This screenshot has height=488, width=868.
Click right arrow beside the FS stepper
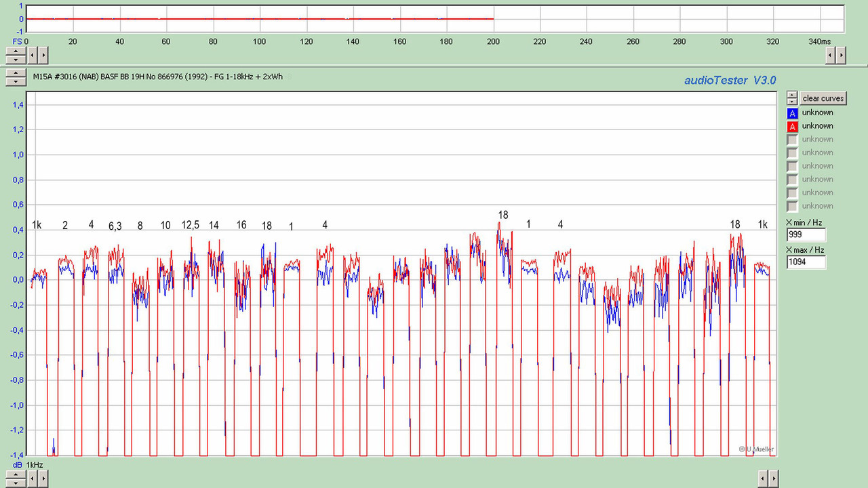(x=43, y=55)
